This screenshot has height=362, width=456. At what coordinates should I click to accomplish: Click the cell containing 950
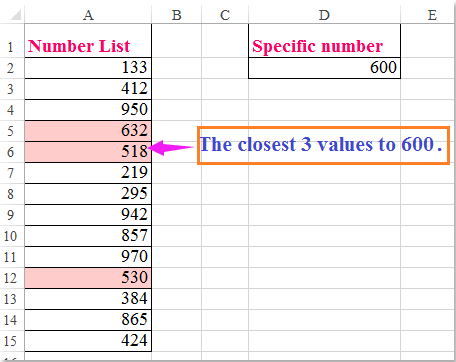coord(88,110)
